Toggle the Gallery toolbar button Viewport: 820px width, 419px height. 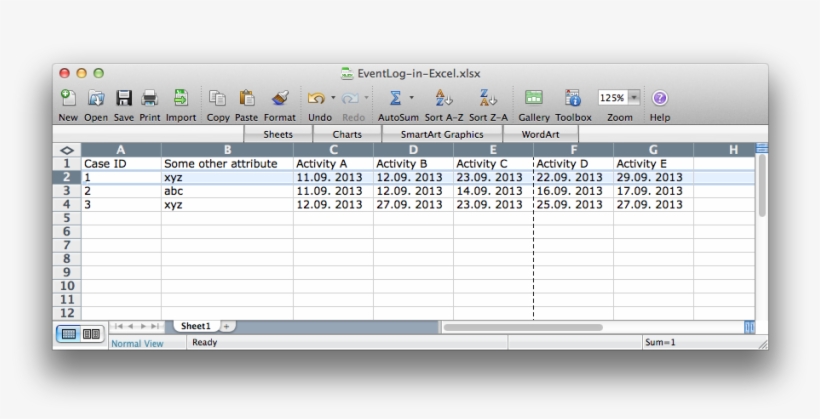pyautogui.click(x=534, y=98)
